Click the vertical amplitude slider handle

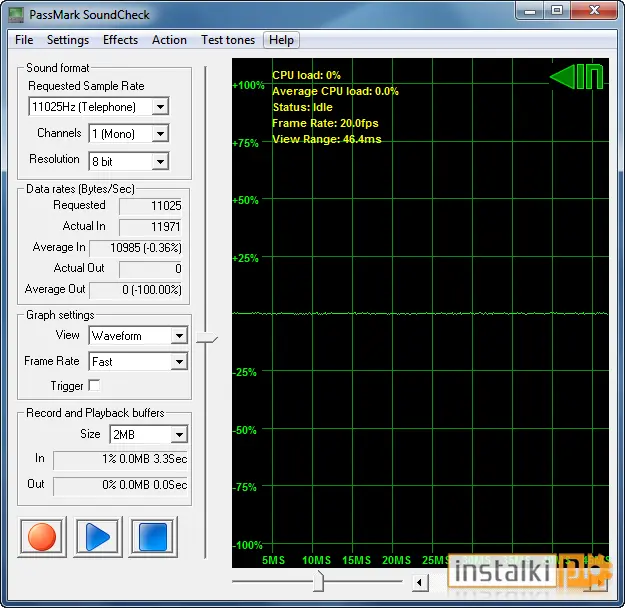[x=207, y=338]
